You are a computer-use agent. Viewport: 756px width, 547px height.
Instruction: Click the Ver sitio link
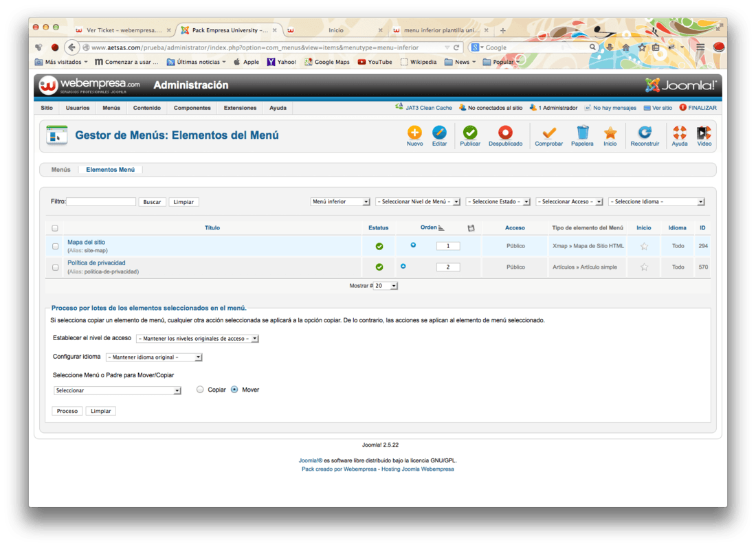[658, 108]
